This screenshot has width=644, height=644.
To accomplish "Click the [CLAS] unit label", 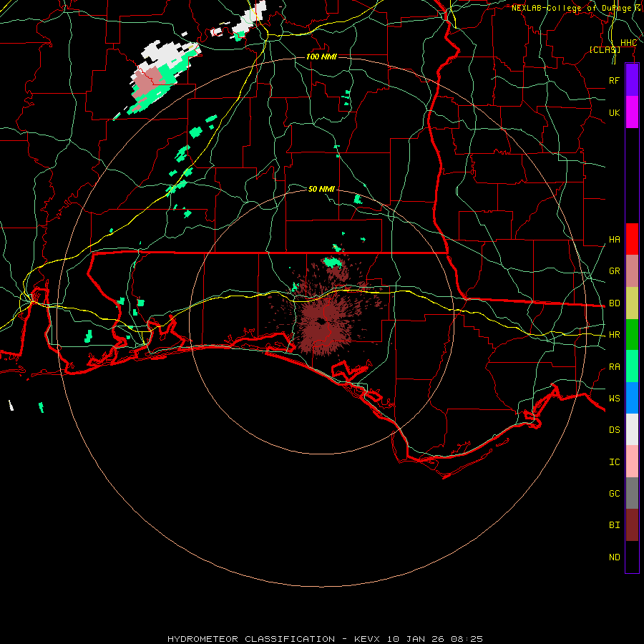I will [605, 49].
